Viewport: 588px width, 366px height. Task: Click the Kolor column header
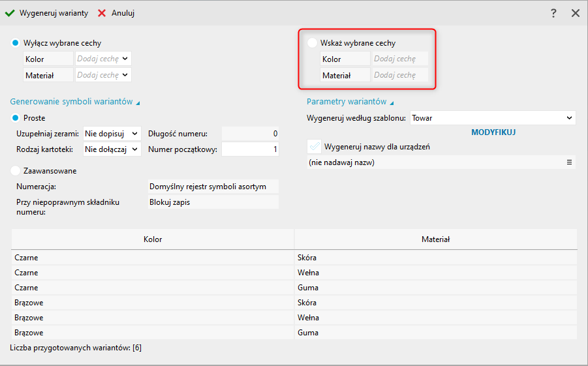coord(153,239)
